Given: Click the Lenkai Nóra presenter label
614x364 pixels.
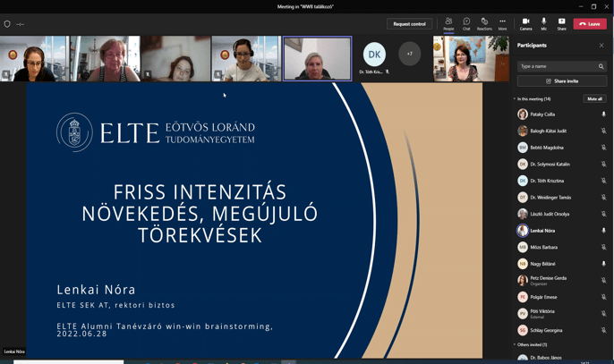Looking at the screenshot, I should pyautogui.click(x=14, y=351).
